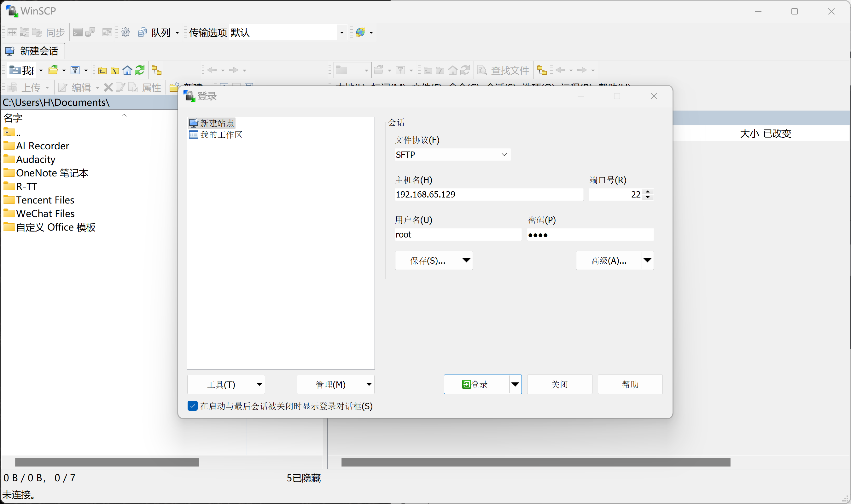This screenshot has width=851, height=504.
Task: Click the 高级(A)... button
Action: (609, 261)
